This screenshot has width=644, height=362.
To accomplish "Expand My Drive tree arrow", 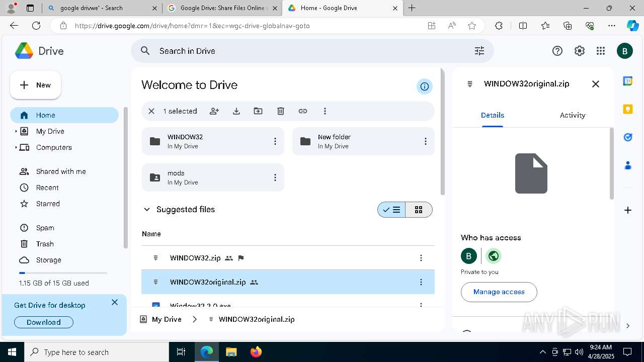I will 16,131.
